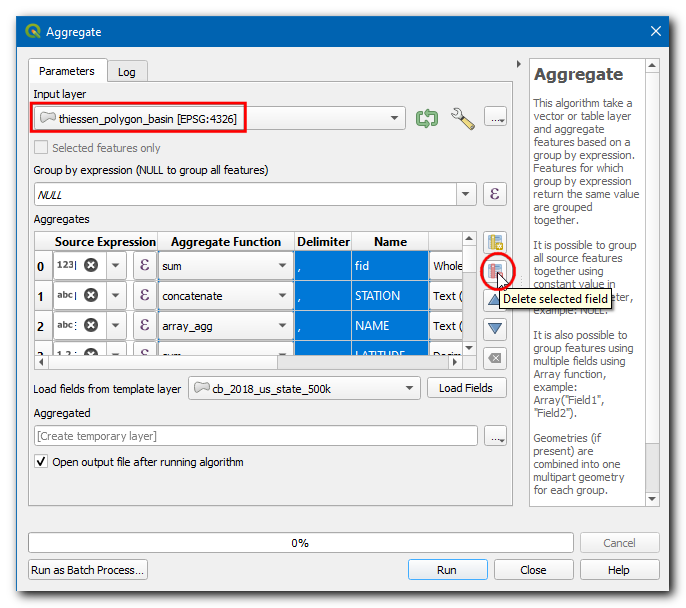Viewport: 686px width, 608px height.
Task: Click the 0% progress bar
Action: coord(300,543)
